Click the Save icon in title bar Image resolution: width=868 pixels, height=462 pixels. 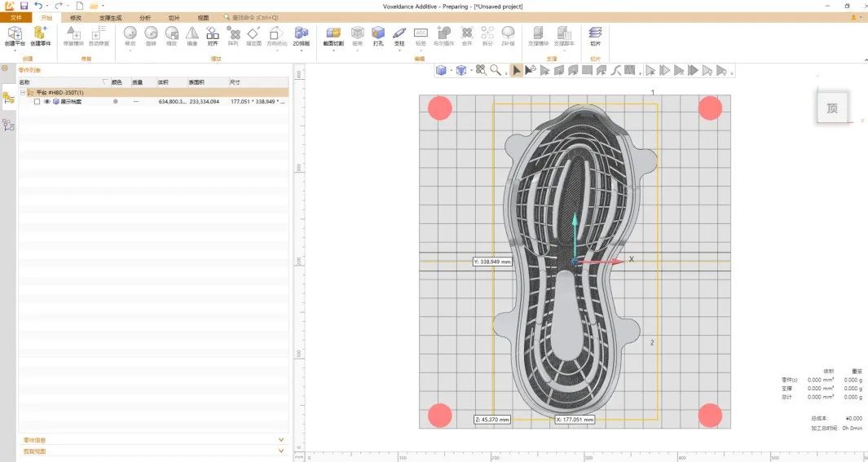pyautogui.click(x=24, y=6)
